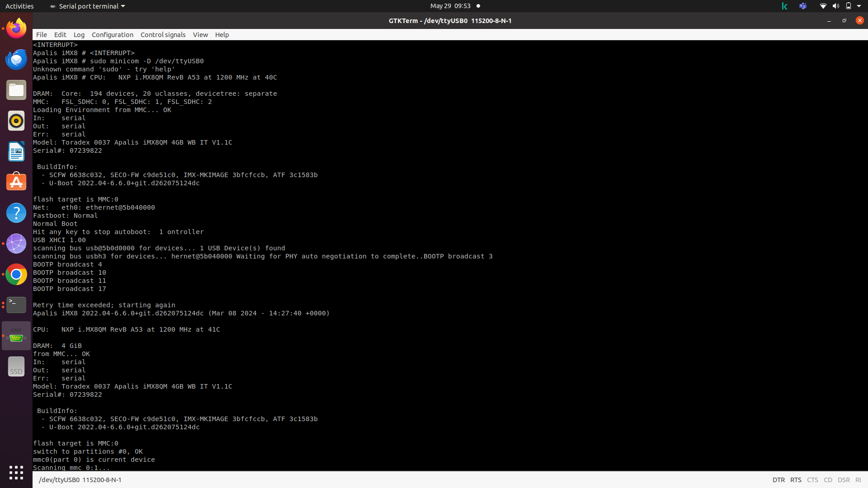Open the purple network globe app icon
Image resolution: width=868 pixels, height=488 pixels.
16,244
